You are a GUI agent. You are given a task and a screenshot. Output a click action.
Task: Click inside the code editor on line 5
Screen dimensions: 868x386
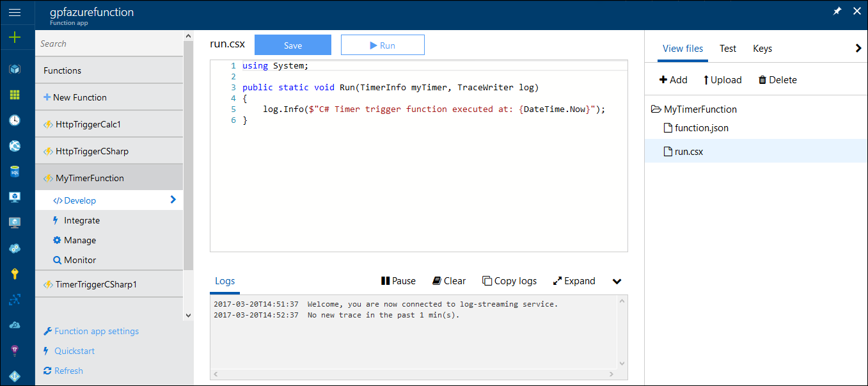point(423,109)
